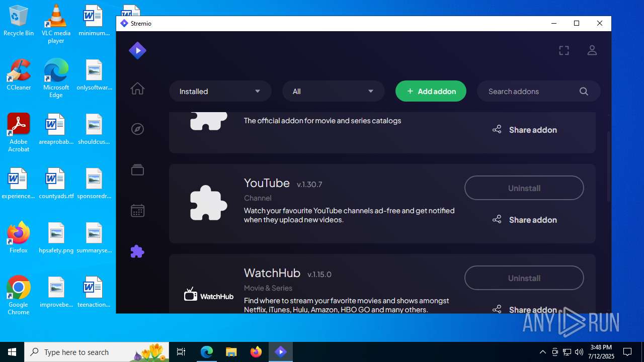Open the notification center icon
This screenshot has height=362, width=644.
pos(627,352)
